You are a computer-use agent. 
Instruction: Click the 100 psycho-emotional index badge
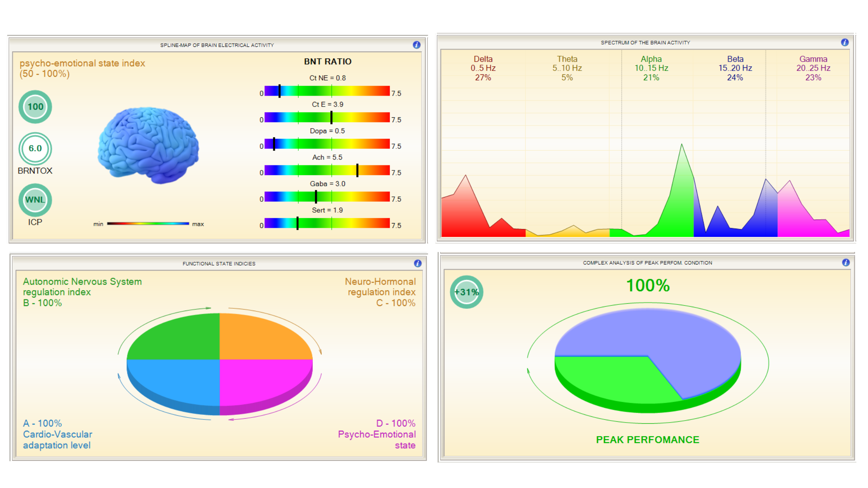[x=35, y=107]
